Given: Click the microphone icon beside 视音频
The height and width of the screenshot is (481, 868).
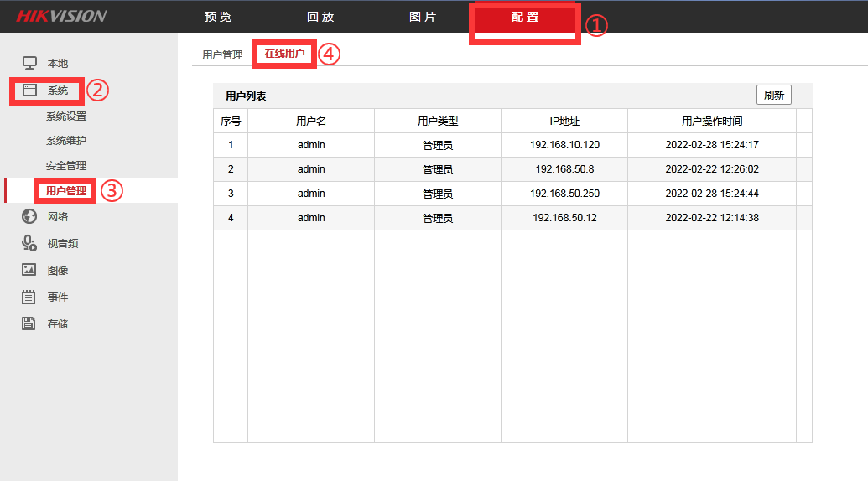Looking at the screenshot, I should tap(29, 243).
